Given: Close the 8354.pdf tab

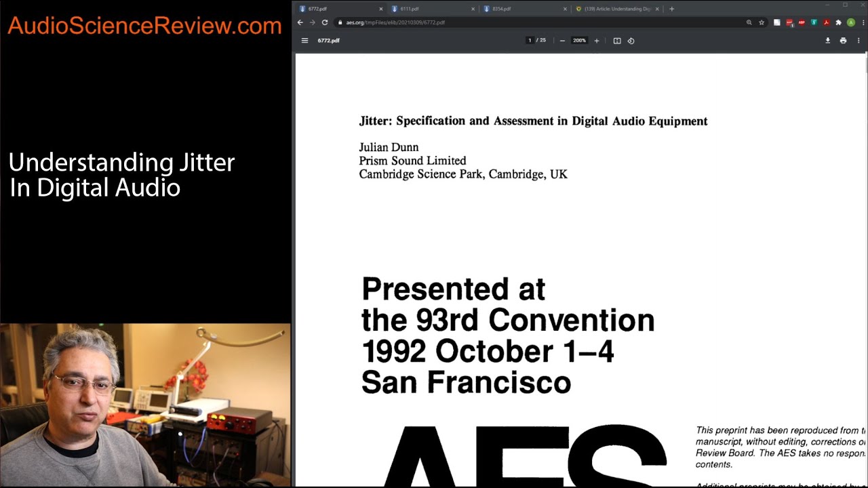Looking at the screenshot, I should pyautogui.click(x=565, y=9).
